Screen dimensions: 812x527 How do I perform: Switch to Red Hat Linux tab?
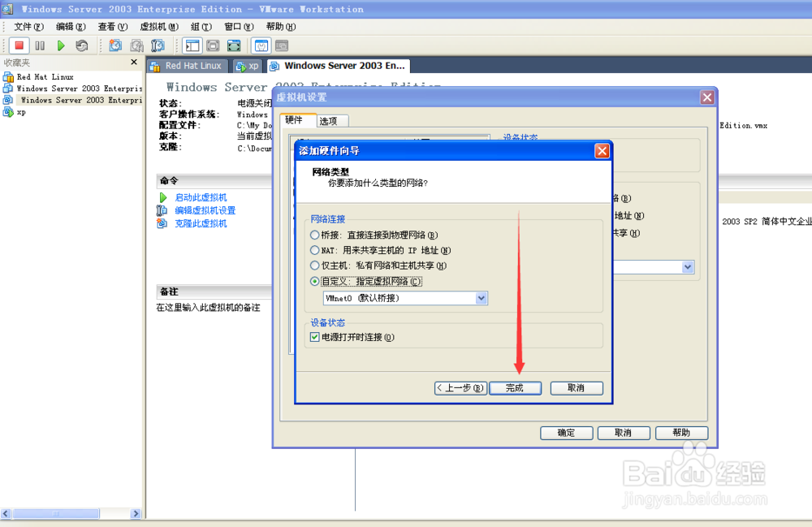tap(187, 66)
